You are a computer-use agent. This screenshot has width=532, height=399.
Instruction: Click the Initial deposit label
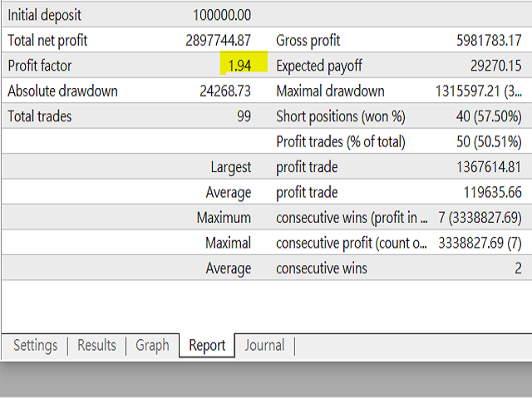point(44,15)
